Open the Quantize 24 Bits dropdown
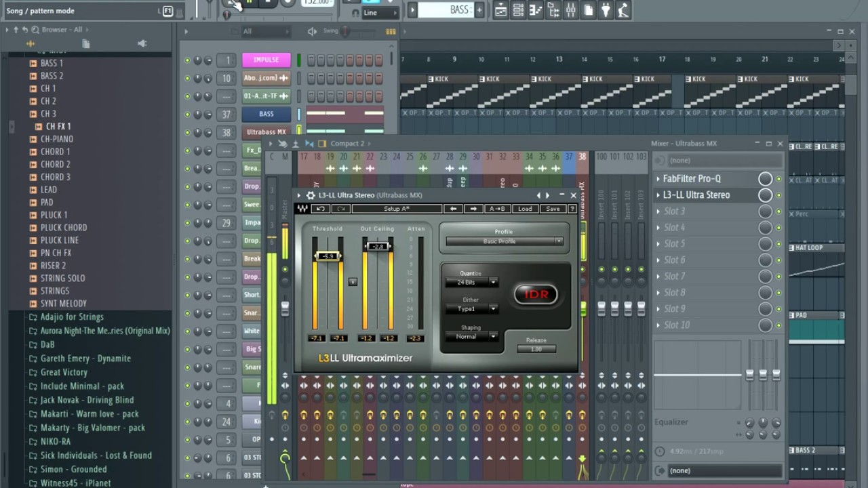Image resolution: width=868 pixels, height=488 pixels. (x=472, y=282)
